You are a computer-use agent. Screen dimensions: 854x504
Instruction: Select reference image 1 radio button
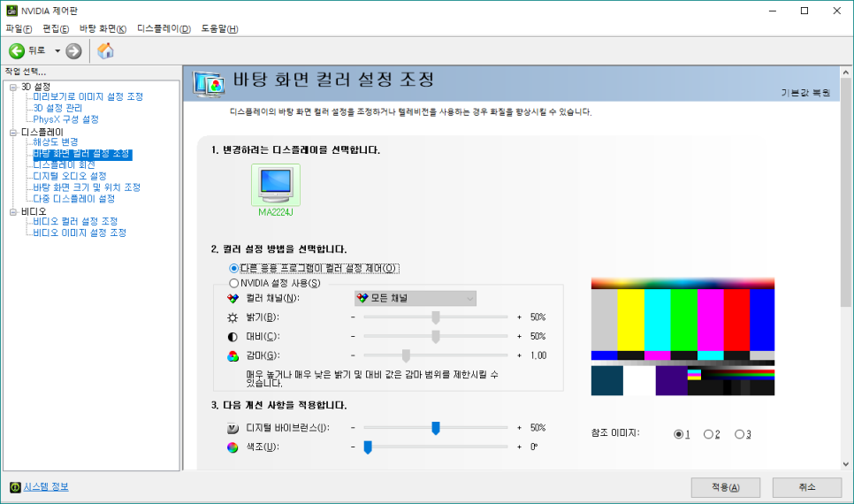678,434
